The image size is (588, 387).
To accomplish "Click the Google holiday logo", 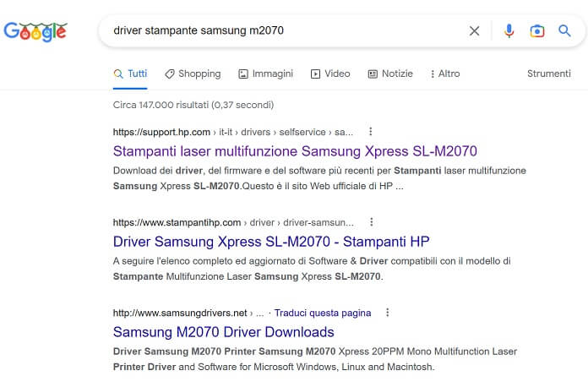I will [x=35, y=31].
